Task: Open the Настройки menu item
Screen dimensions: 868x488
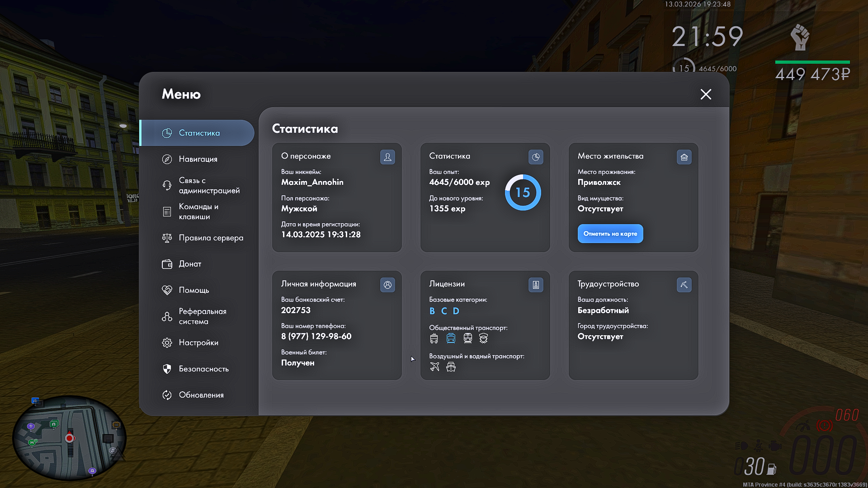Action: tap(198, 343)
